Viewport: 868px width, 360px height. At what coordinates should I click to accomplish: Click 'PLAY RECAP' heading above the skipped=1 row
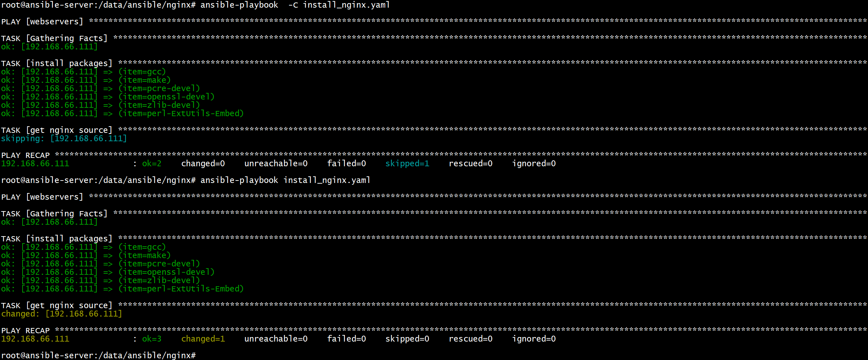tap(26, 155)
